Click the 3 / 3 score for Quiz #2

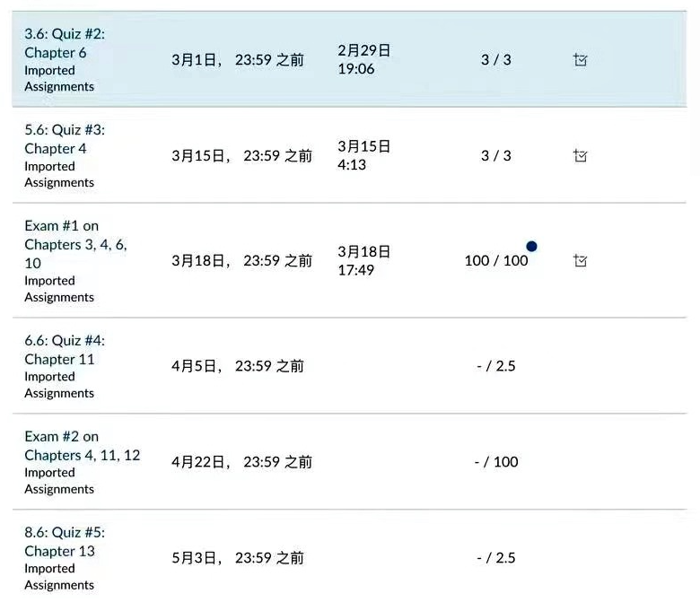[x=496, y=60]
